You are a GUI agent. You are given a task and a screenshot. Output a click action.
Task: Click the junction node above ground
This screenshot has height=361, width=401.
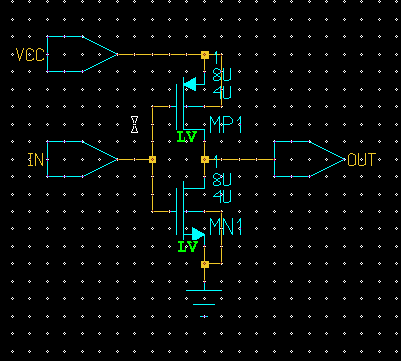pos(205,264)
